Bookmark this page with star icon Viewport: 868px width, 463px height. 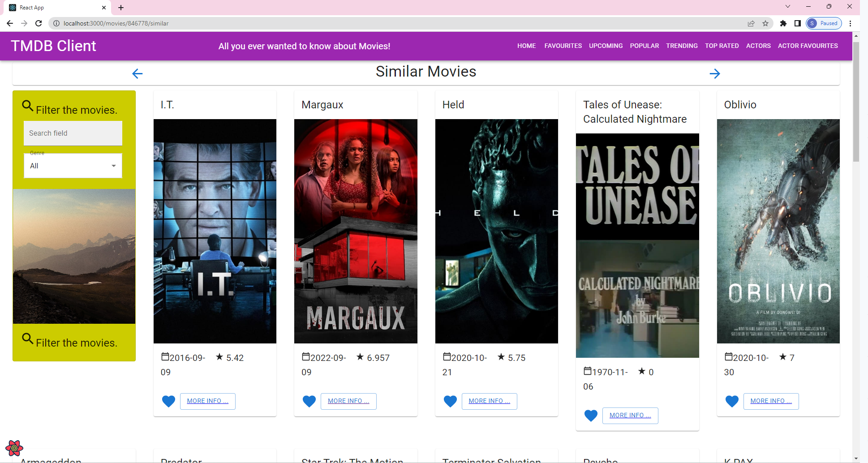[765, 23]
